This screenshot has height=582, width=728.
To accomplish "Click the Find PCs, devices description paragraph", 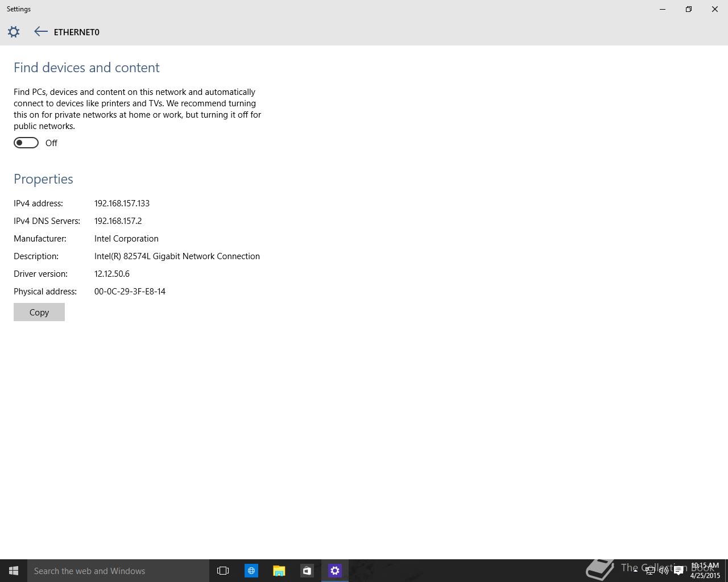I will [x=137, y=109].
